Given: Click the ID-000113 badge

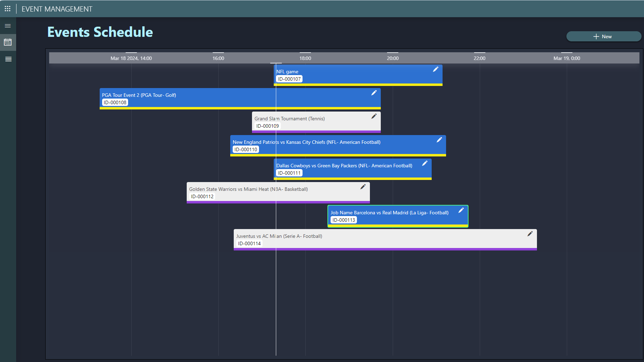Looking at the screenshot, I should pos(344,220).
